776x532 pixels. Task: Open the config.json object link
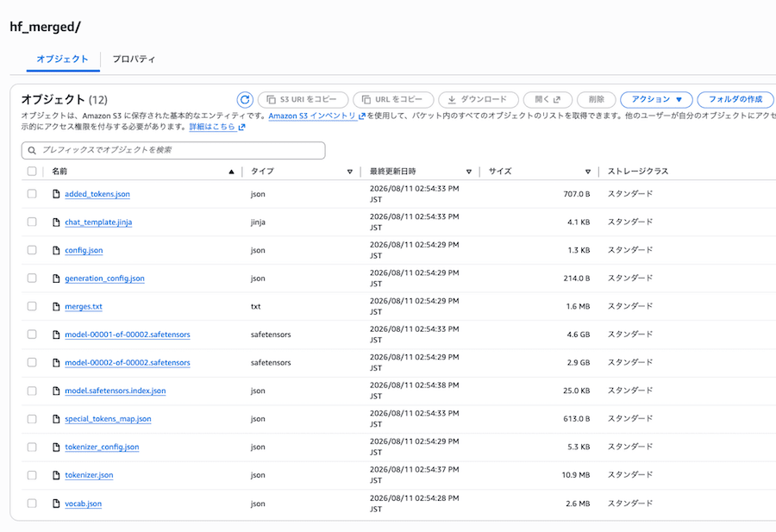pyautogui.click(x=84, y=250)
